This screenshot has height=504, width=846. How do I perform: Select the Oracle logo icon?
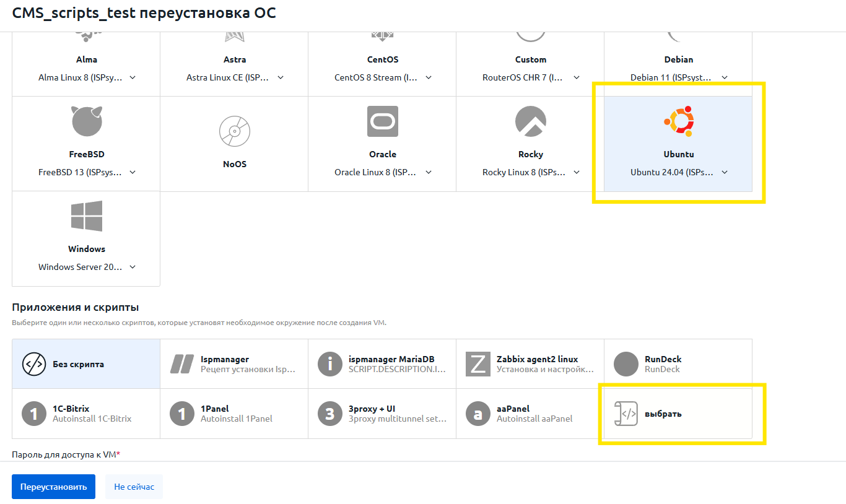[382, 121]
